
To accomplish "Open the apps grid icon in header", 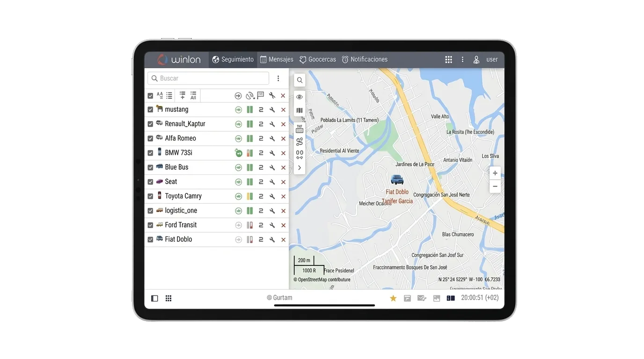I will (x=448, y=59).
